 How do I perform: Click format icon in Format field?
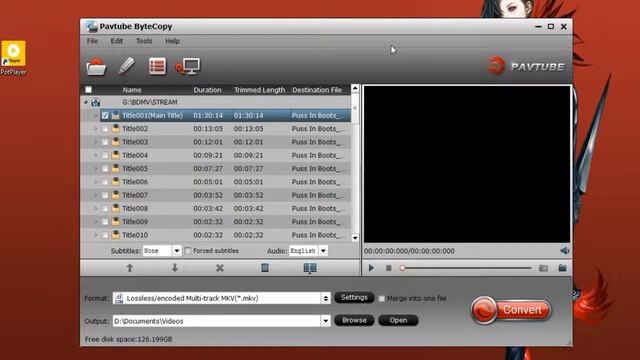[x=119, y=298]
